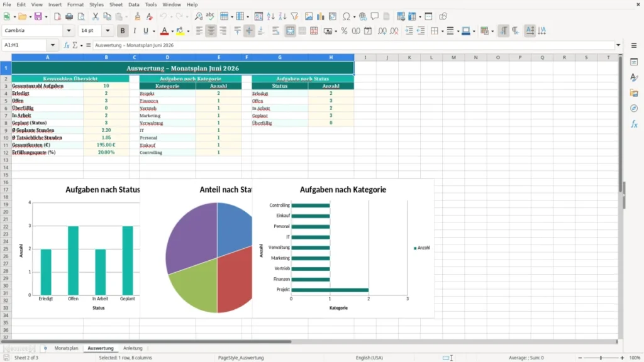Select row header 13
644x362 pixels.
pos(6,160)
